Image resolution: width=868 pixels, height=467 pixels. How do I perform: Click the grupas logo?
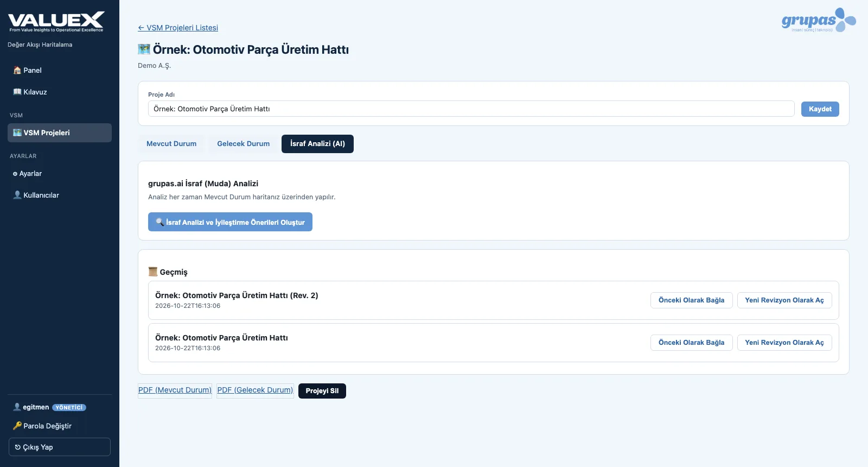pyautogui.click(x=819, y=21)
